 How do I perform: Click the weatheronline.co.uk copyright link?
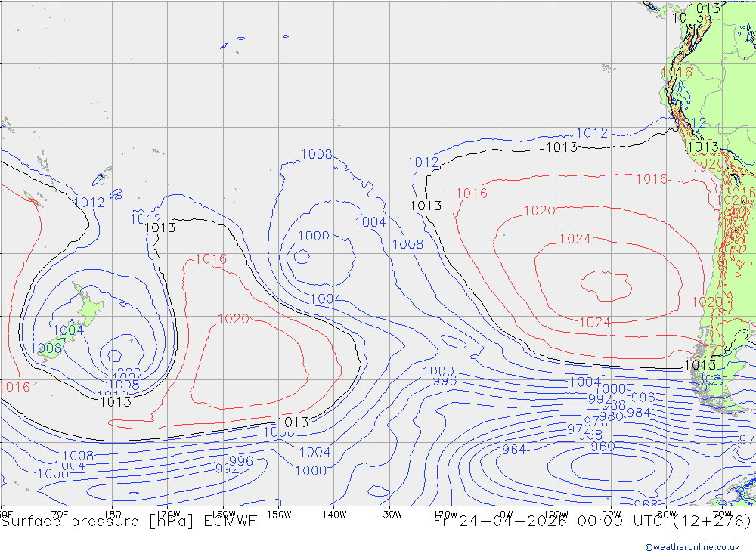[692, 546]
